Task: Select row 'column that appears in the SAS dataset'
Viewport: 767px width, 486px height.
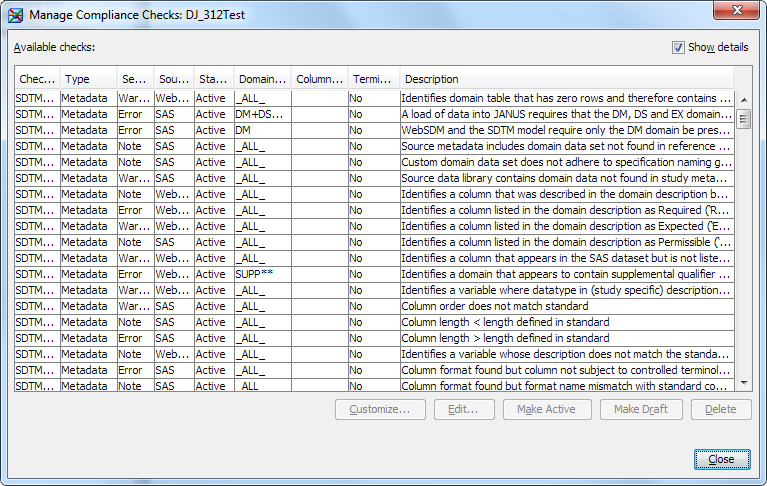Action: pyautogui.click(x=374, y=258)
